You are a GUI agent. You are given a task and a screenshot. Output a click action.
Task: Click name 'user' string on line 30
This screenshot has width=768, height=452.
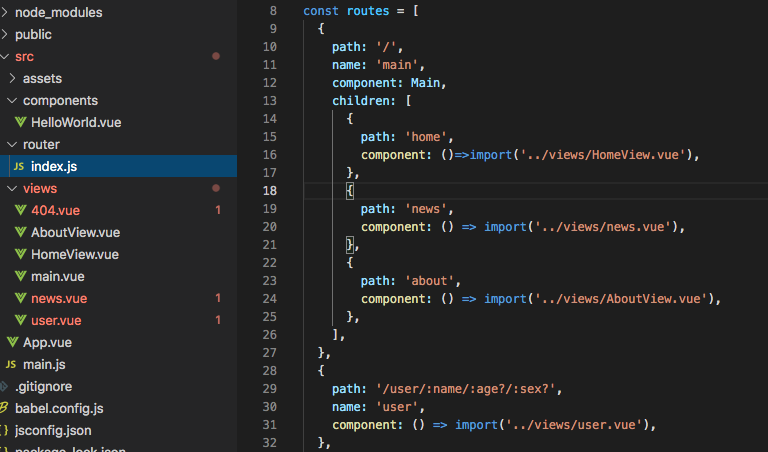click(397, 406)
